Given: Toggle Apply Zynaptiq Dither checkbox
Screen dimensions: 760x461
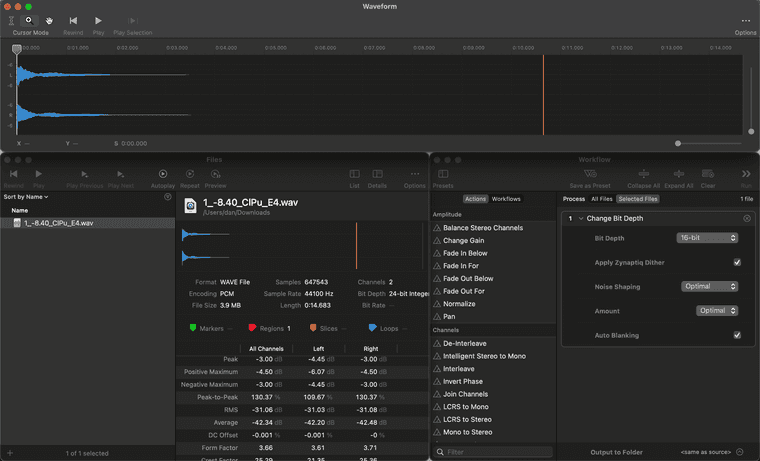Looking at the screenshot, I should pyautogui.click(x=737, y=262).
